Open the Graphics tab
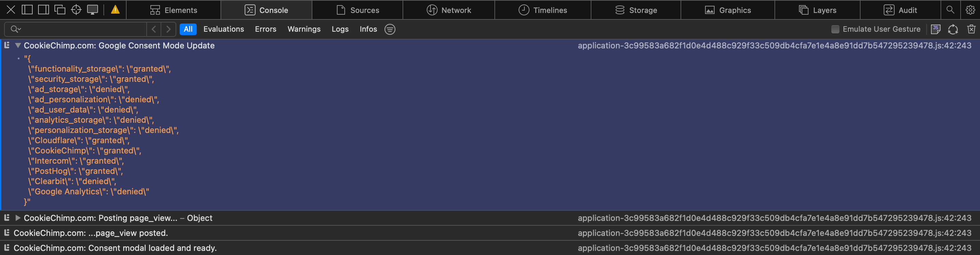 point(728,10)
